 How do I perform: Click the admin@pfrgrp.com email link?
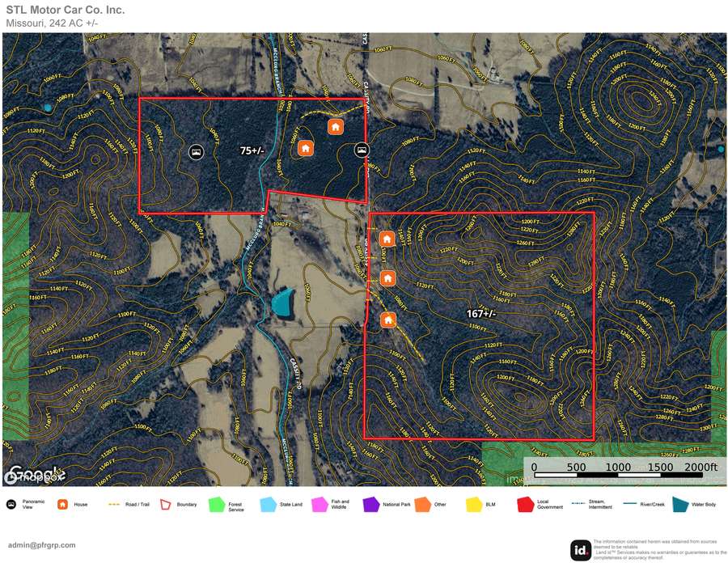(41, 545)
